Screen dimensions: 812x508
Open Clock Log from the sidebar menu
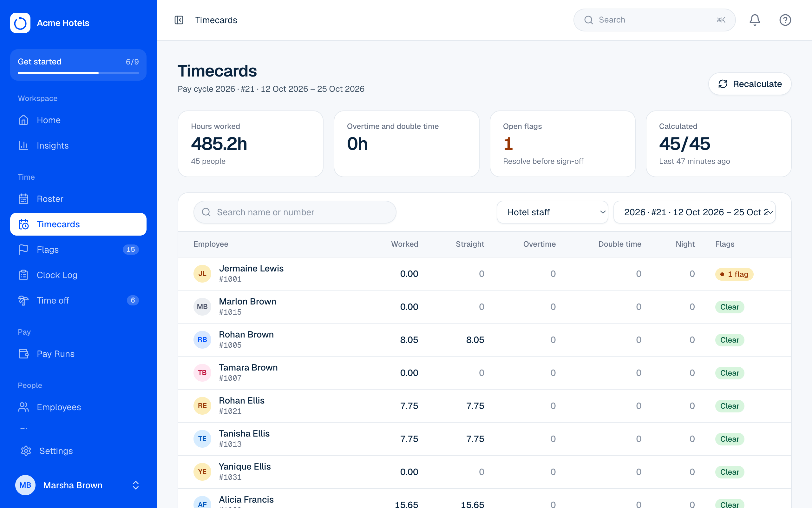(78, 275)
